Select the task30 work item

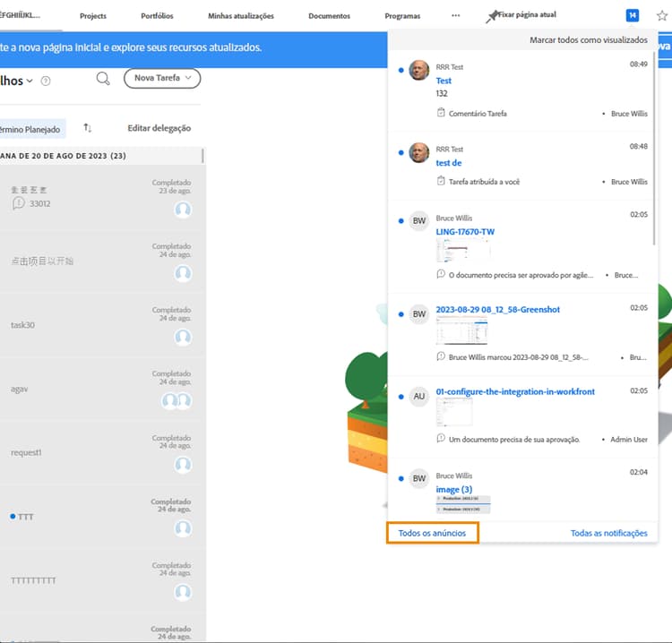point(101,325)
